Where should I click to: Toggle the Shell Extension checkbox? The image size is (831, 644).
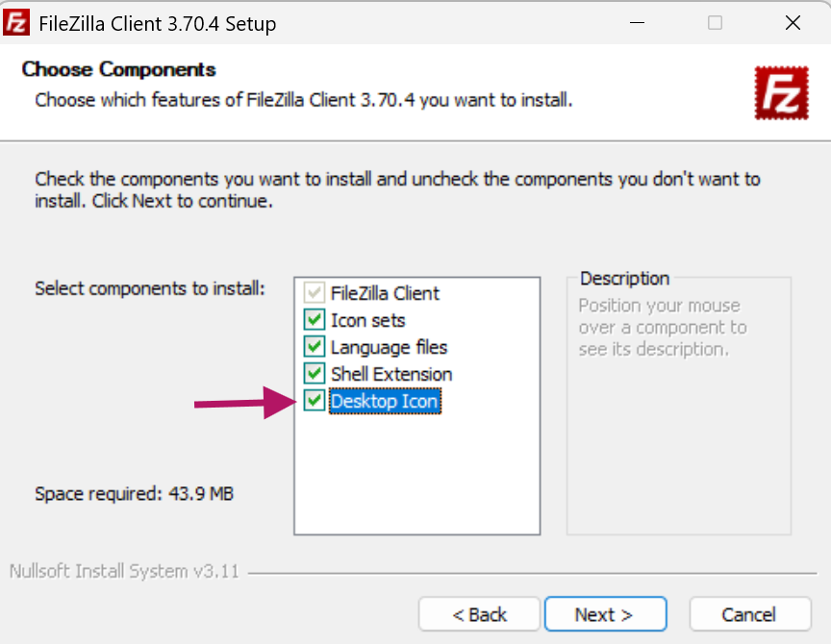point(315,374)
